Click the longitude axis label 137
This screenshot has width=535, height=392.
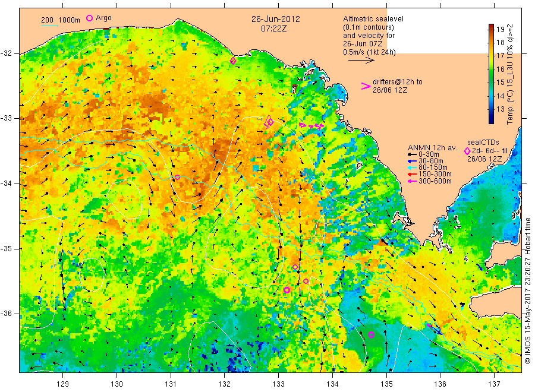(x=495, y=384)
